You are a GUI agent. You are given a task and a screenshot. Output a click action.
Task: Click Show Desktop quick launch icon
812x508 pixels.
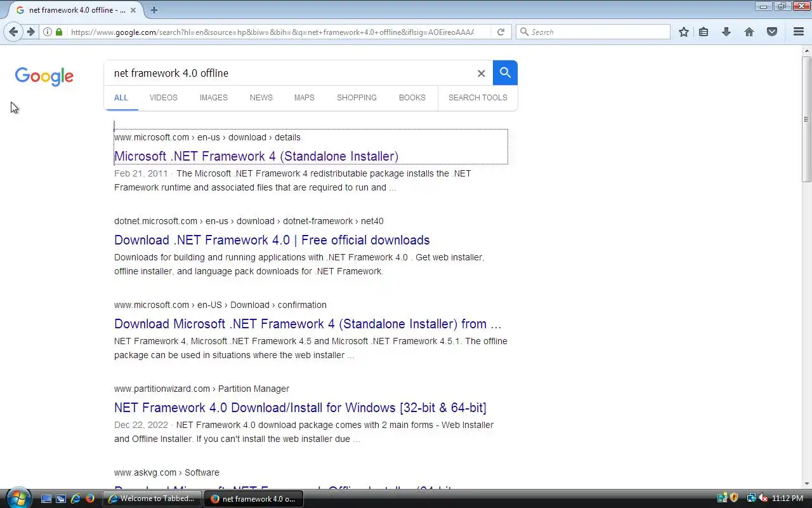[x=46, y=498]
